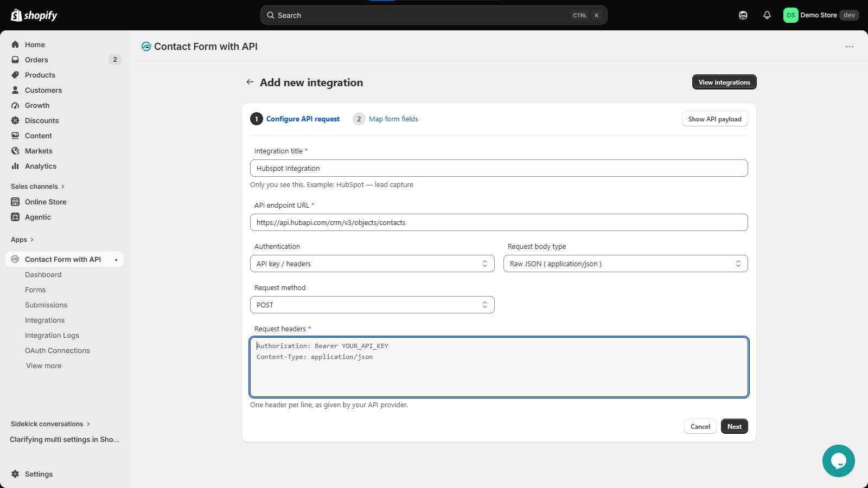Image resolution: width=868 pixels, height=488 pixels.
Task: Click the Growth sidebar icon
Action: 15,105
